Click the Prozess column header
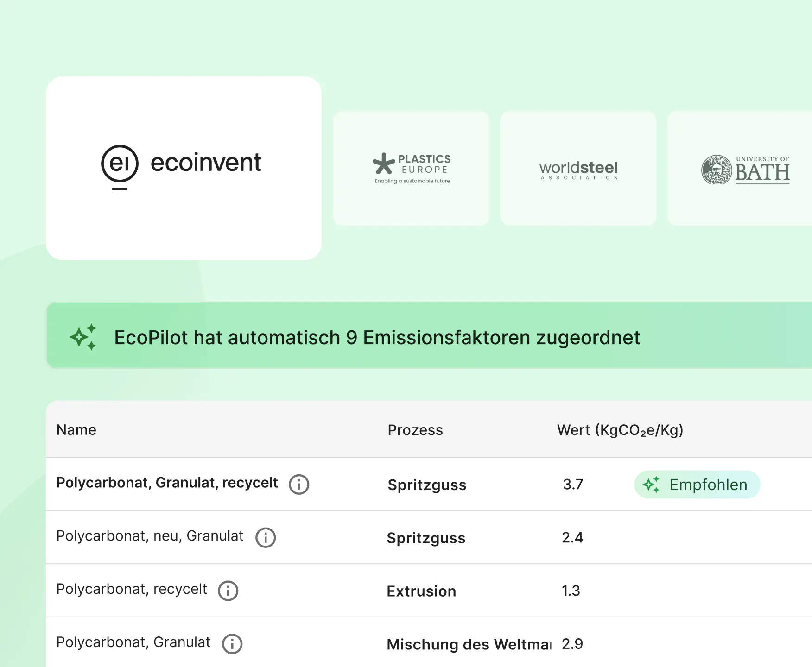The image size is (812, 667). click(415, 430)
